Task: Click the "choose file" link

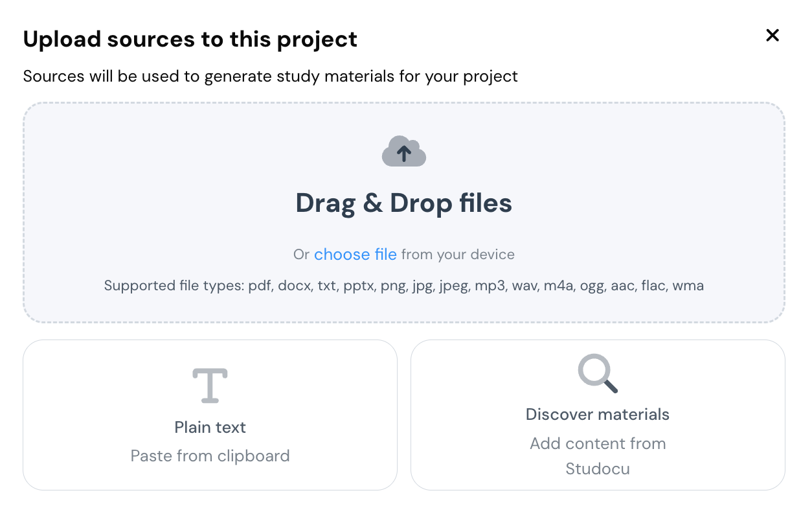Action: (x=355, y=255)
